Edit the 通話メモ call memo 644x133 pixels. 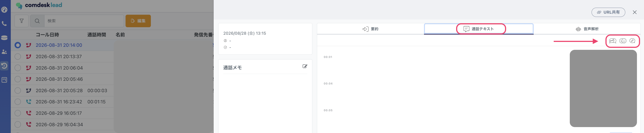coord(305,66)
